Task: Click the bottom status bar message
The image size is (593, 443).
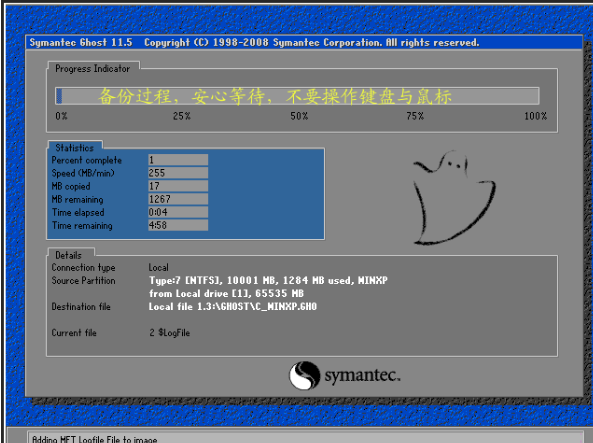Action: tap(95, 440)
